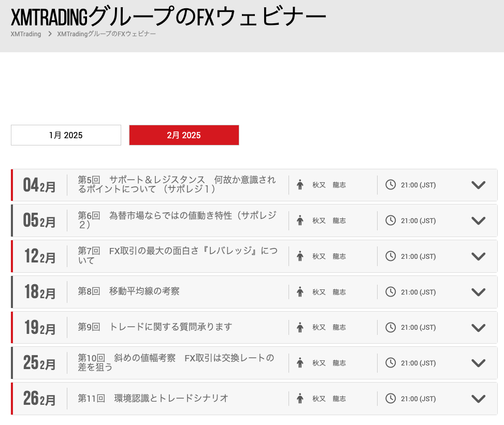
Task: Click presenter name 秋又 龍志 in 第5回 row
Action: [329, 185]
